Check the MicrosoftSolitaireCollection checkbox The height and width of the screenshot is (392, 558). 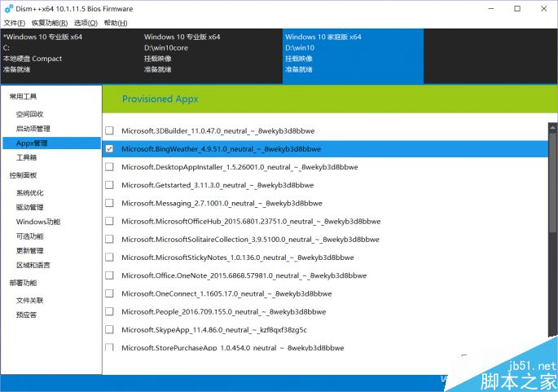110,239
